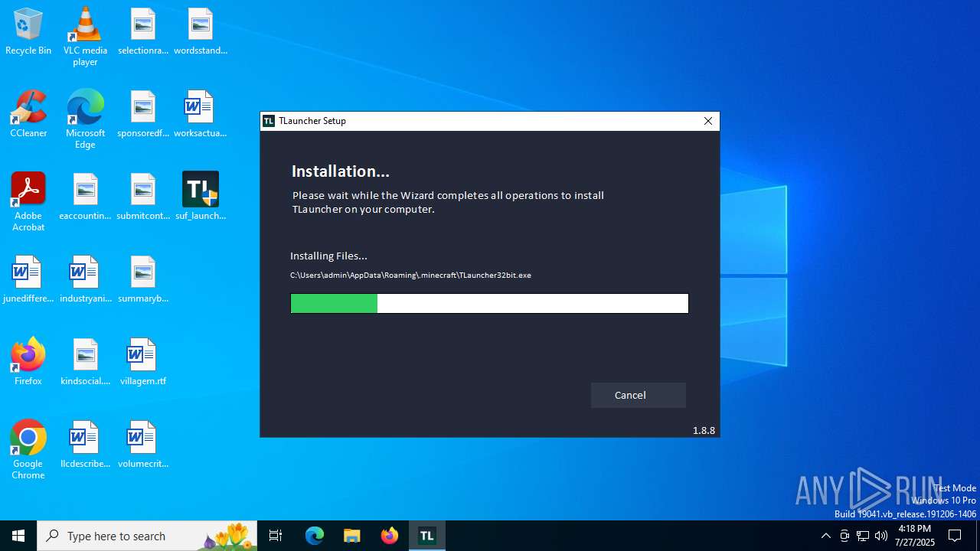Select the selectionra... image file
The image size is (980, 551).
pyautogui.click(x=143, y=32)
